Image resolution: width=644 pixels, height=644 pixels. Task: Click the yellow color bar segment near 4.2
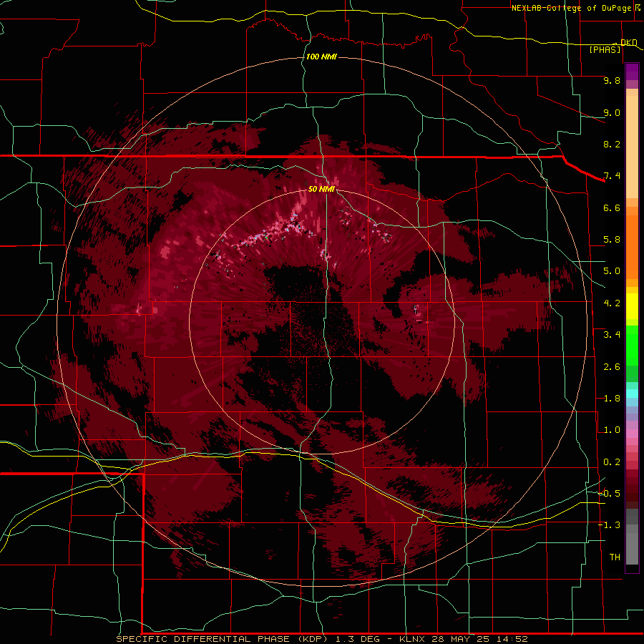[x=632, y=306]
